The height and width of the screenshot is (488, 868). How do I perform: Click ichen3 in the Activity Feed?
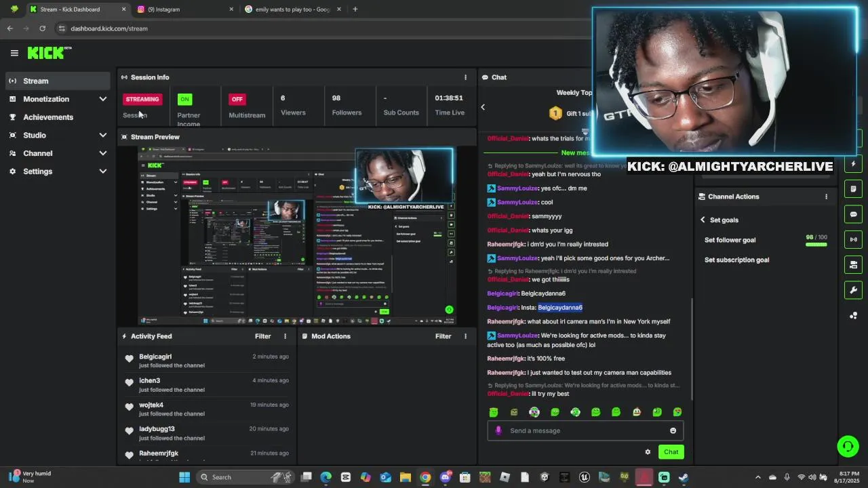coord(149,381)
